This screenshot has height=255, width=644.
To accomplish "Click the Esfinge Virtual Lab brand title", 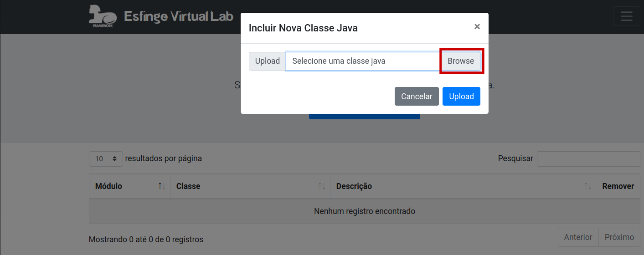I will 179,17.
